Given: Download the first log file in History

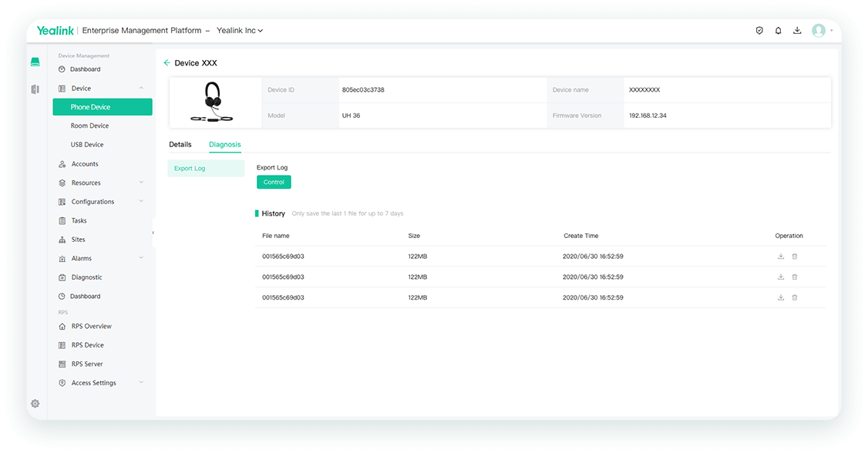Looking at the screenshot, I should [x=781, y=256].
